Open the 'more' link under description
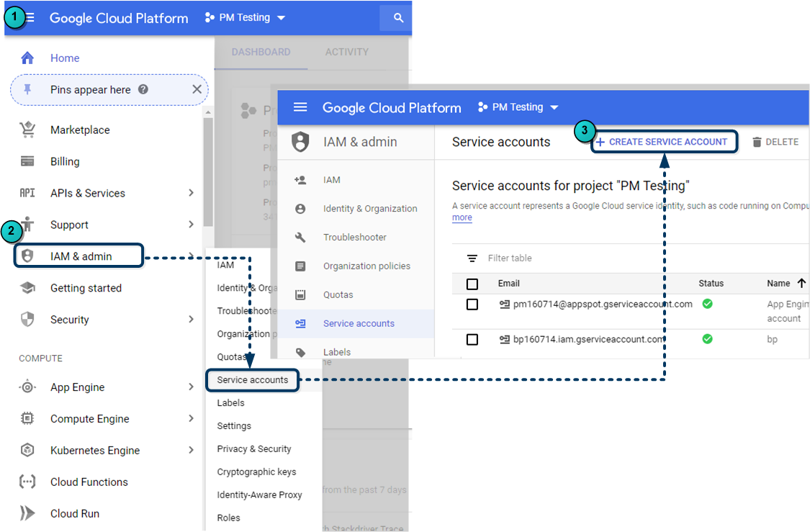Viewport: 810px width, 532px height. point(462,217)
